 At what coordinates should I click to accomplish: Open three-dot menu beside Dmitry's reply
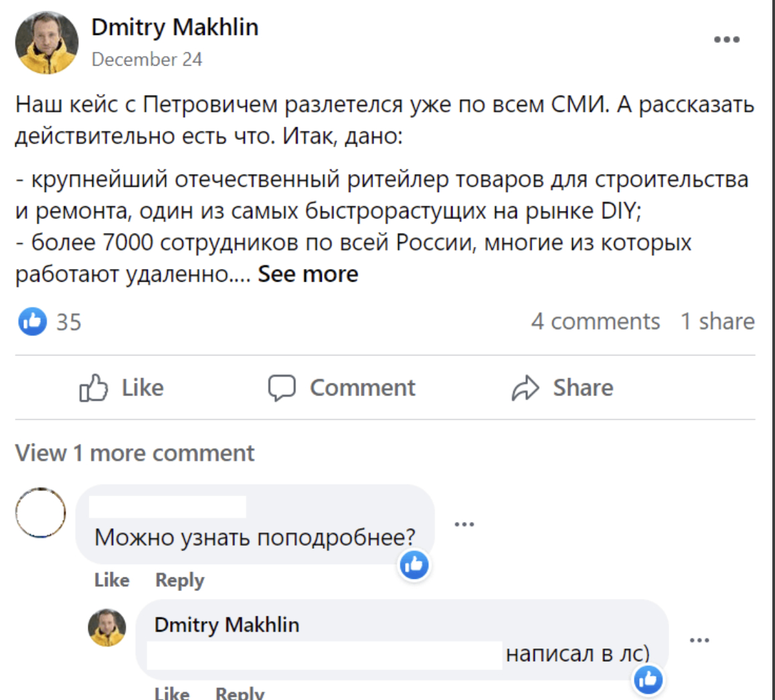(x=699, y=640)
